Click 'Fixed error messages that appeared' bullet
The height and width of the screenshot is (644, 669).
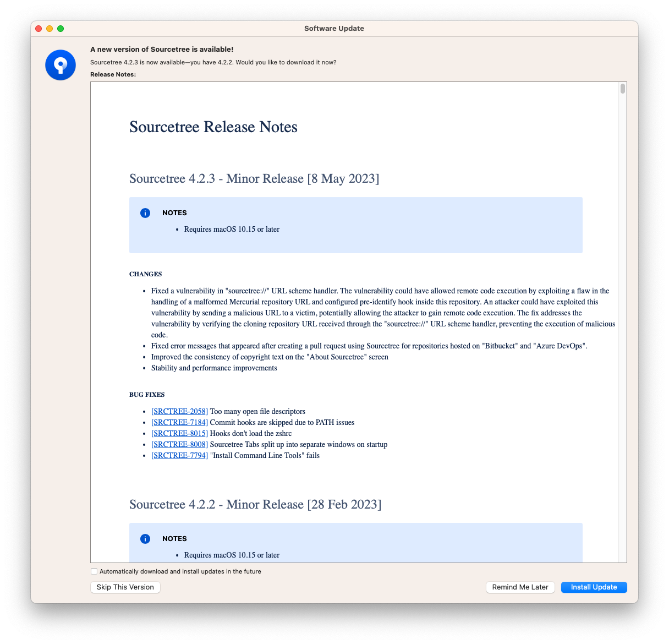(x=369, y=346)
